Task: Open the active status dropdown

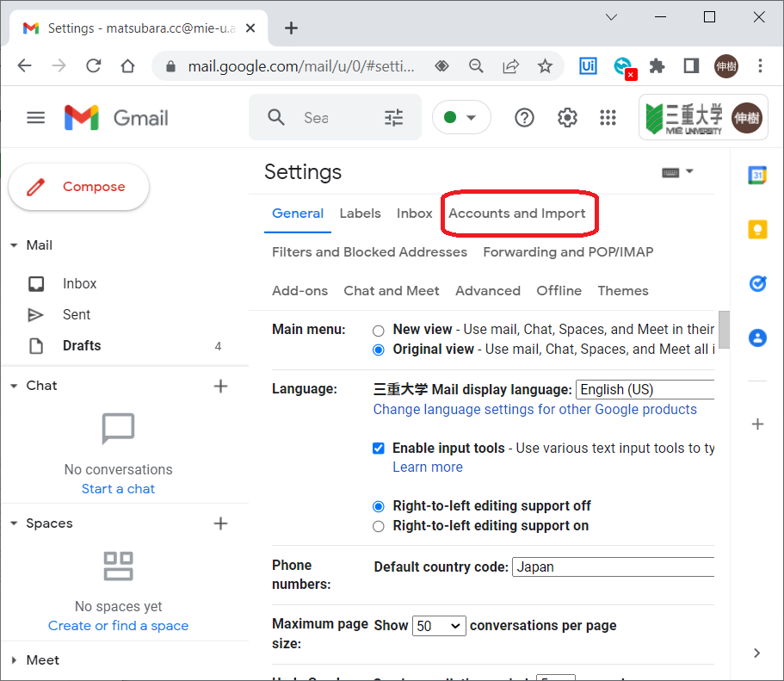Action: [x=461, y=118]
